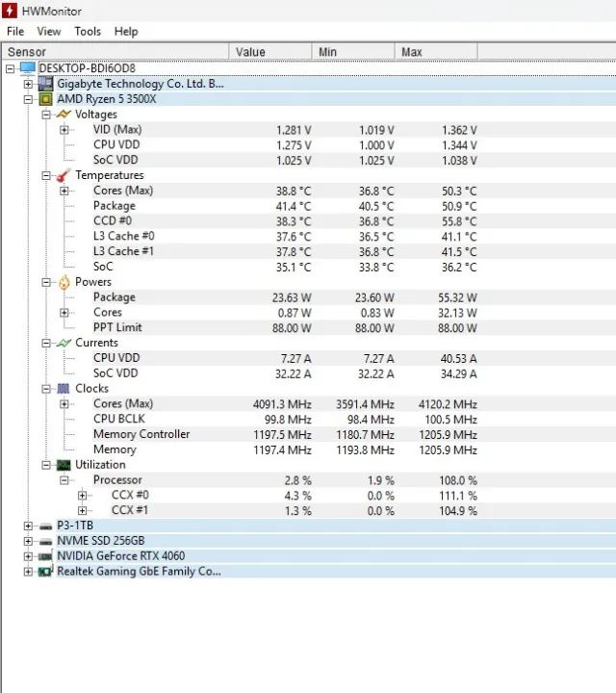Image resolution: width=616 pixels, height=693 pixels.
Task: Click the NVME SSD 256GB drive icon
Action: point(45,541)
